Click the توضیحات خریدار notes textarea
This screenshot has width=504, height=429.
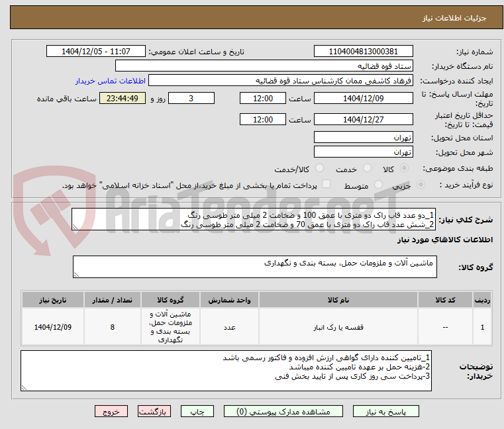click(x=226, y=371)
